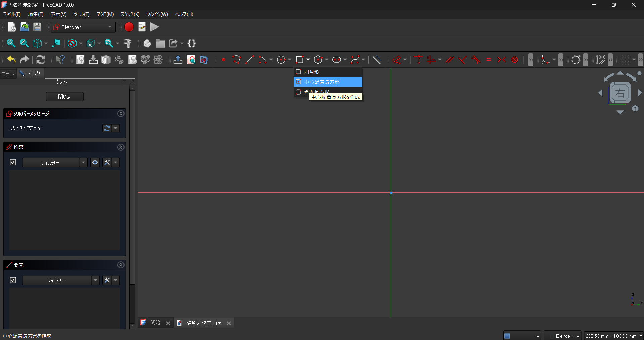Run the macro with the play icon
Image resolution: width=644 pixels, height=340 pixels.
coord(154,27)
